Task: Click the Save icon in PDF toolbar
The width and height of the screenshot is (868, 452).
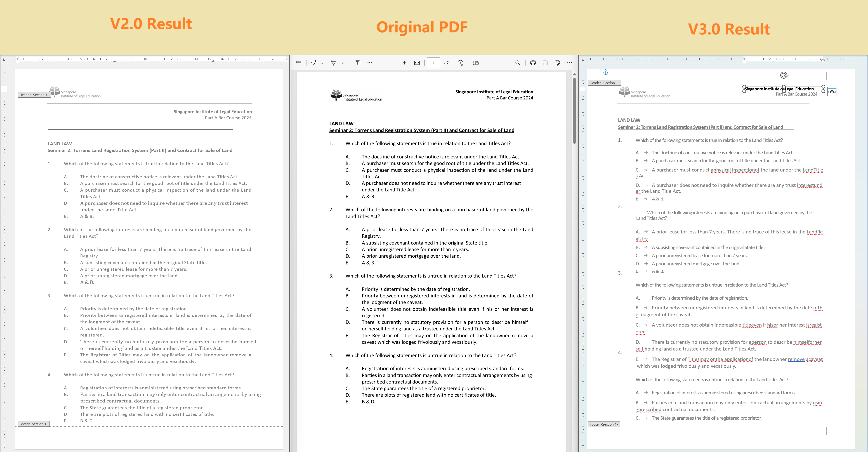Action: click(545, 63)
